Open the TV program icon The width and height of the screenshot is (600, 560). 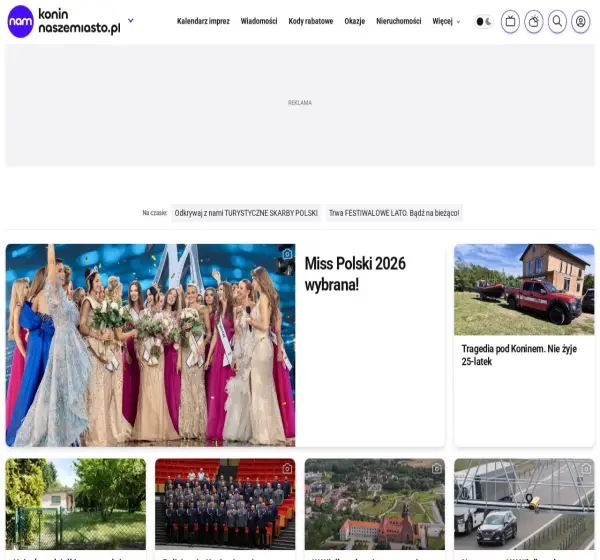tap(510, 21)
